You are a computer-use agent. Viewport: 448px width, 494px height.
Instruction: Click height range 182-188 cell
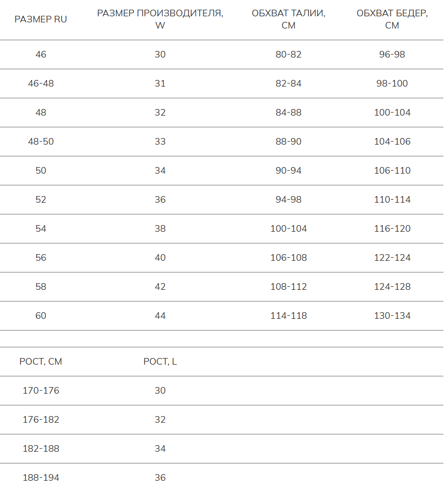(x=41, y=448)
